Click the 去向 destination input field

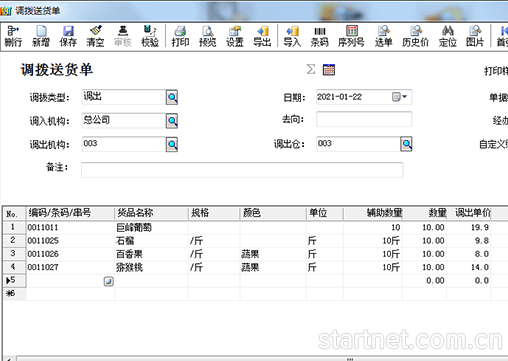pyautogui.click(x=364, y=119)
